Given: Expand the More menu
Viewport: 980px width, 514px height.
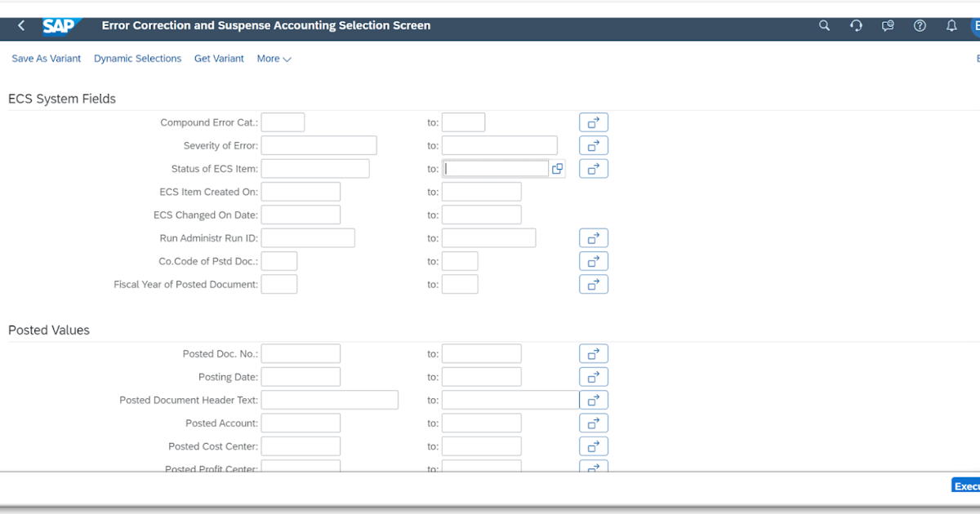Looking at the screenshot, I should click(274, 58).
